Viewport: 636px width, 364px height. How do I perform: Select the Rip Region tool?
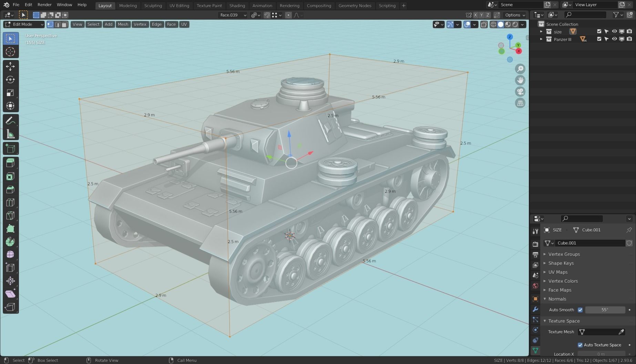click(10, 307)
